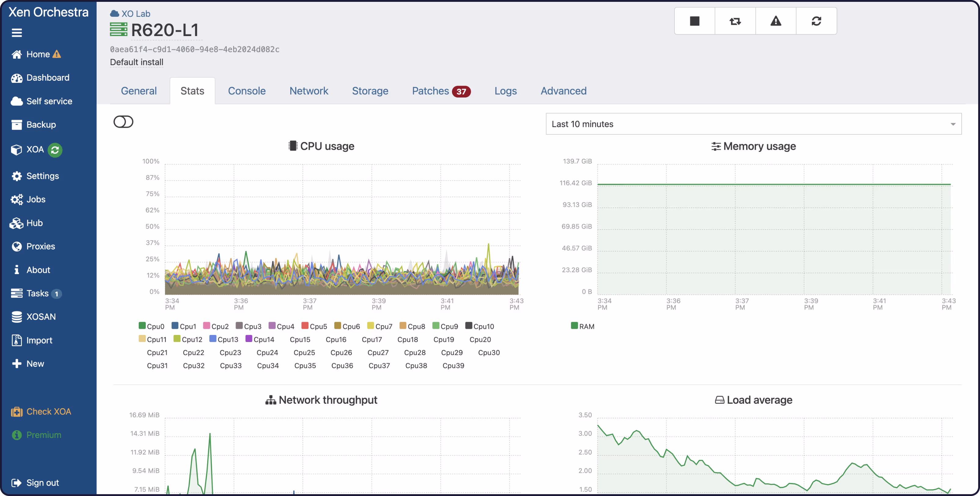Expand the New sidebar menu

click(x=35, y=364)
